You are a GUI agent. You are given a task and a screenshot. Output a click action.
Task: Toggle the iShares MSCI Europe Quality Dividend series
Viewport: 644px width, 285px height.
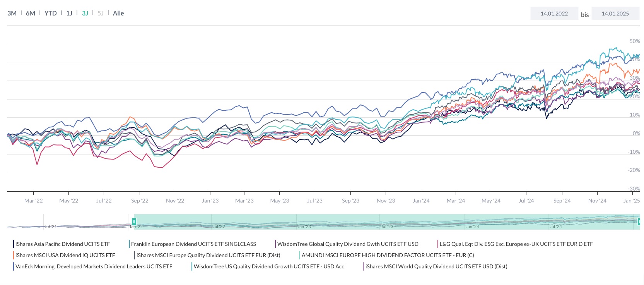coord(208,255)
